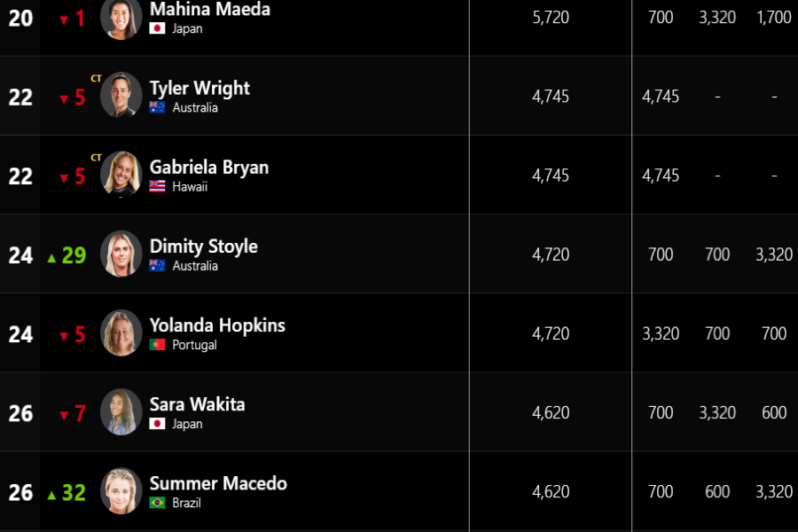Select the Summer Macedo name link
The height and width of the screenshot is (532, 798).
pyautogui.click(x=218, y=483)
